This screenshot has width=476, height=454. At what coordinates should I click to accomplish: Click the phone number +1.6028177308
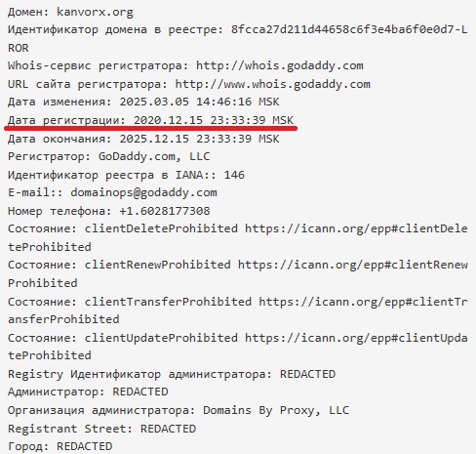165,211
